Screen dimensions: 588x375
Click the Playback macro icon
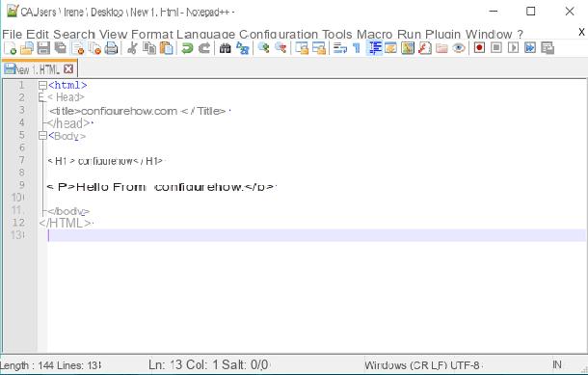pos(514,48)
